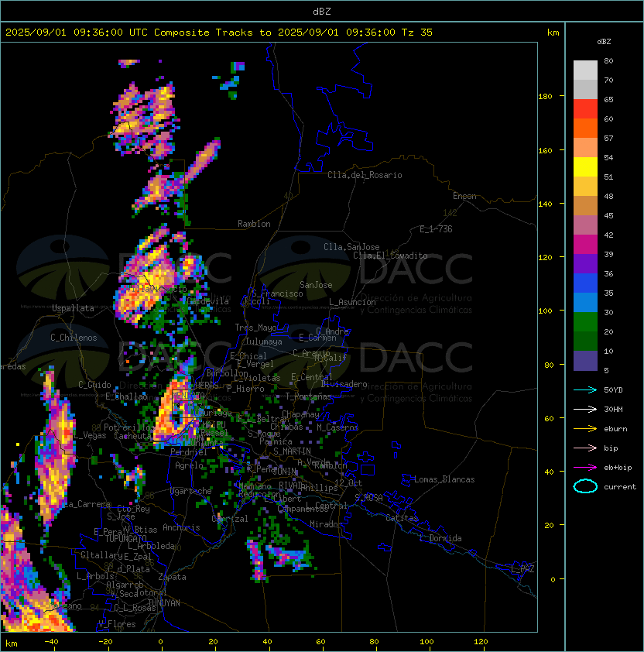
Task: Click the '-40' tick on the horizontal axis
Action: tap(51, 642)
